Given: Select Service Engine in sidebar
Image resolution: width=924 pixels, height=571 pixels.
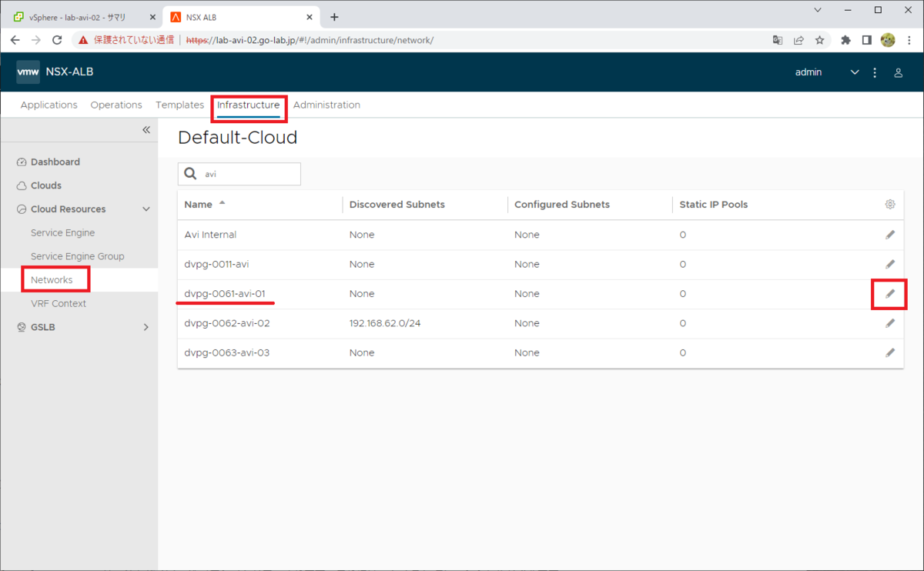Looking at the screenshot, I should 63,232.
